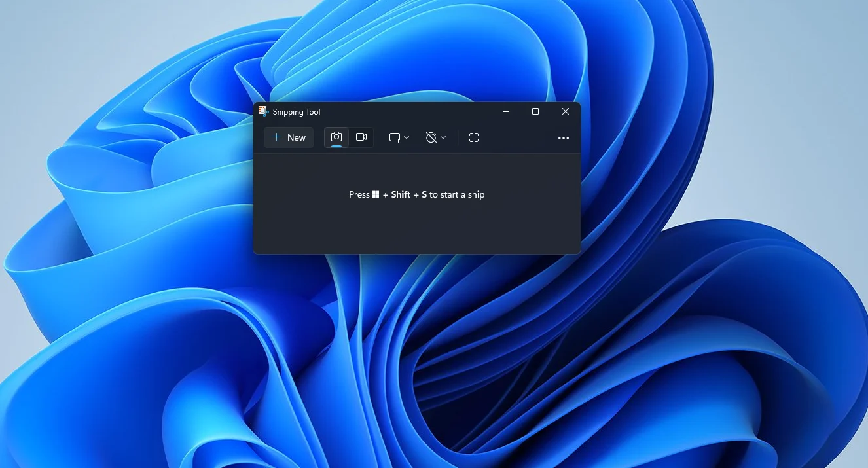
Task: Switch to Snip camera mode
Action: click(x=336, y=137)
